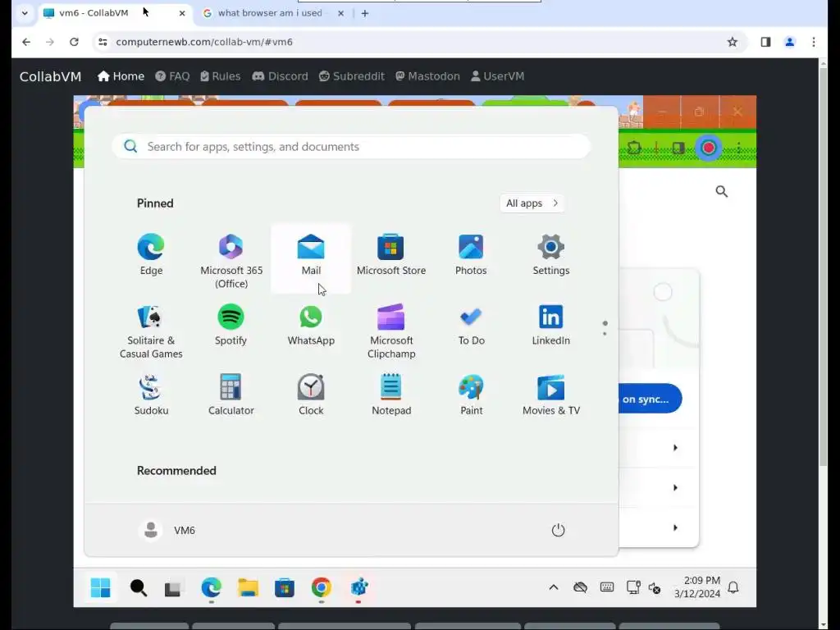Click the Start menu search box
Viewport: 840px width, 630px height.
point(351,146)
